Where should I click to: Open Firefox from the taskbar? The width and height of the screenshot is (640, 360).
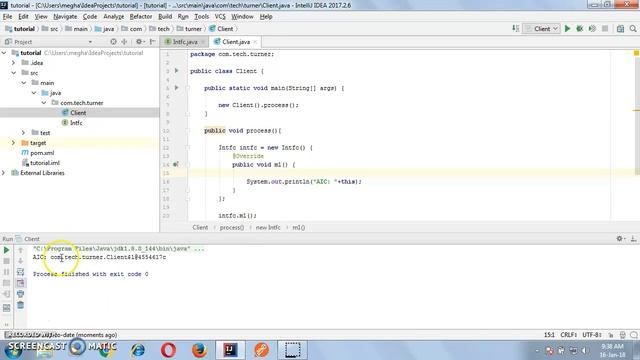click(199, 350)
